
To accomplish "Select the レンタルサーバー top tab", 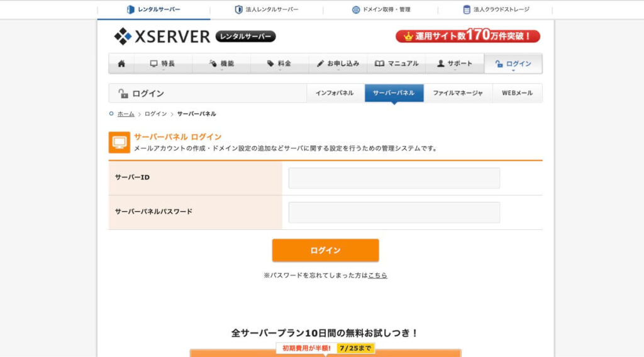I will (153, 9).
